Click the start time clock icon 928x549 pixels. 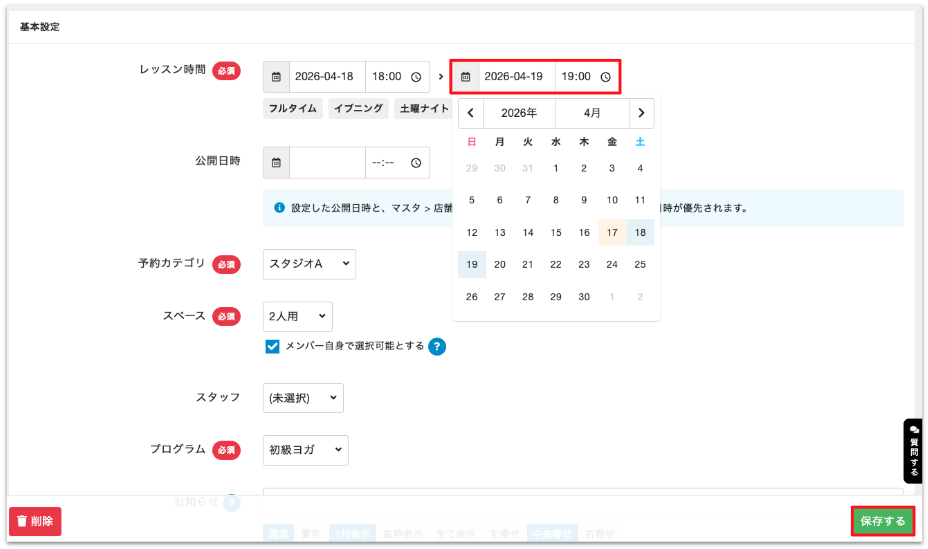tap(416, 77)
